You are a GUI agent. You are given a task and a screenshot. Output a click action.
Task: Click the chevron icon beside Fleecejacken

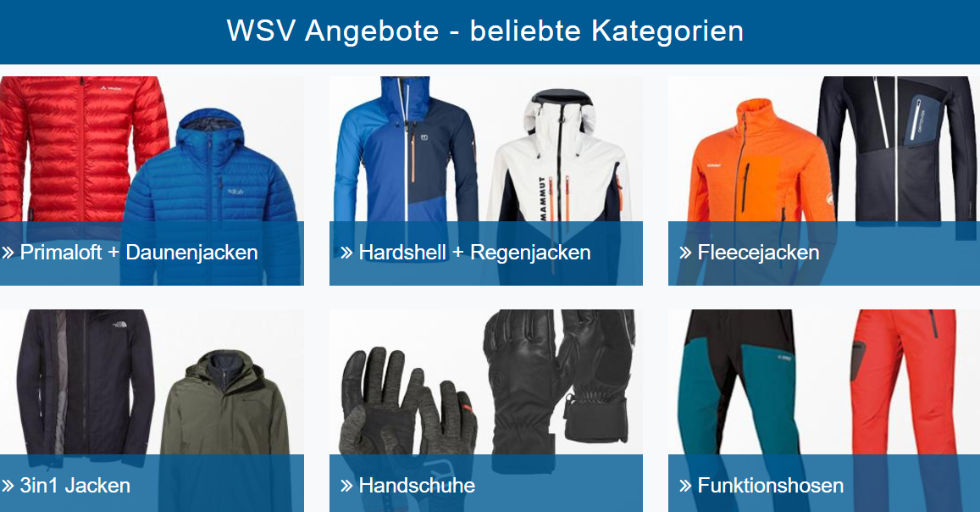pyautogui.click(x=685, y=253)
